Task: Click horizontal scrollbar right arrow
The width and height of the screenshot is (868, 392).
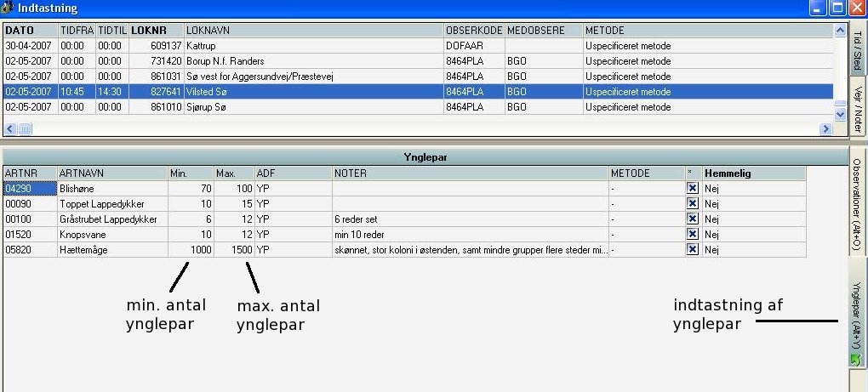Action: (825, 128)
